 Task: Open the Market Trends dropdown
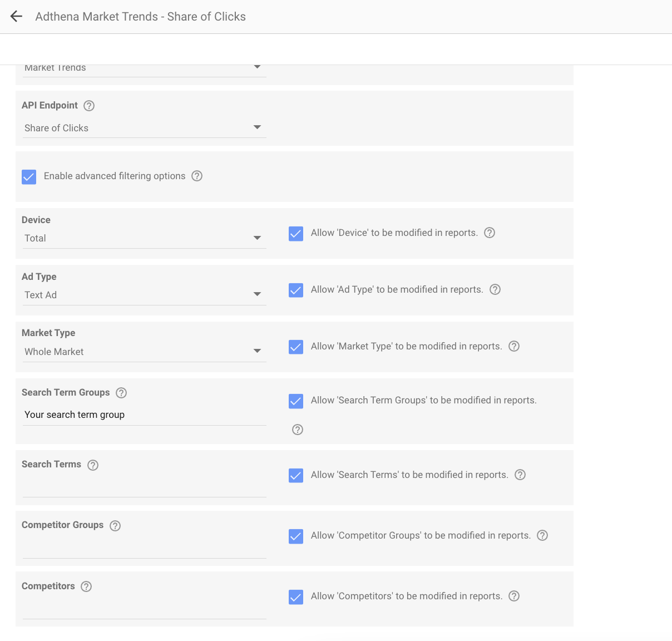point(144,70)
